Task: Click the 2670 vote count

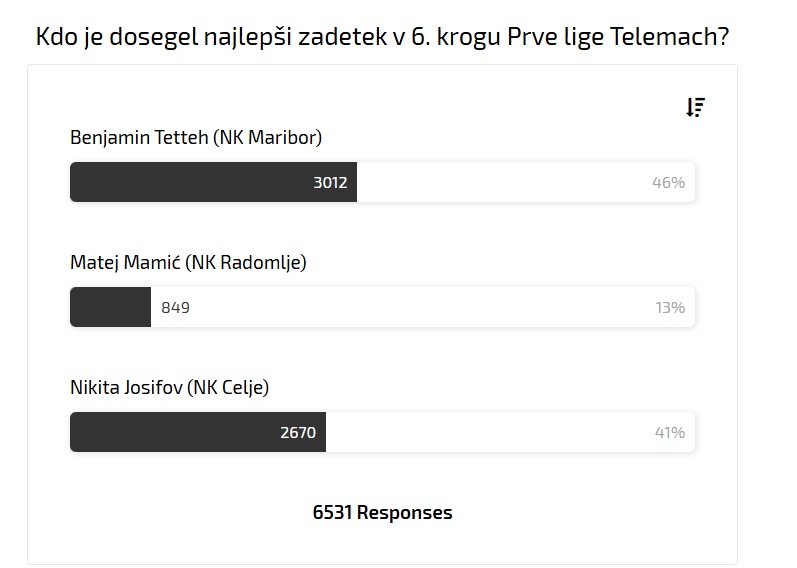Action: pyautogui.click(x=298, y=433)
